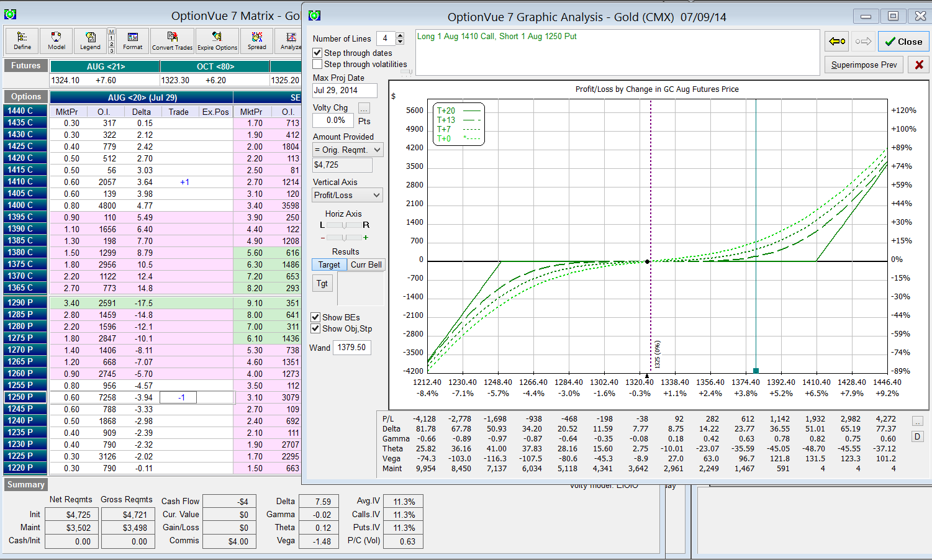The width and height of the screenshot is (932, 560).
Task: Click the Convert Trades toolbar button
Action: (x=172, y=41)
